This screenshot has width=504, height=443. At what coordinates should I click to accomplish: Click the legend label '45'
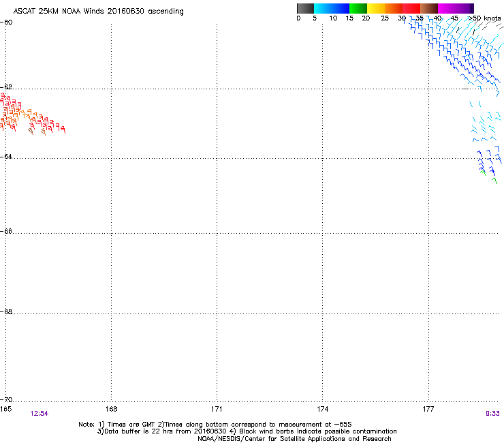click(454, 18)
